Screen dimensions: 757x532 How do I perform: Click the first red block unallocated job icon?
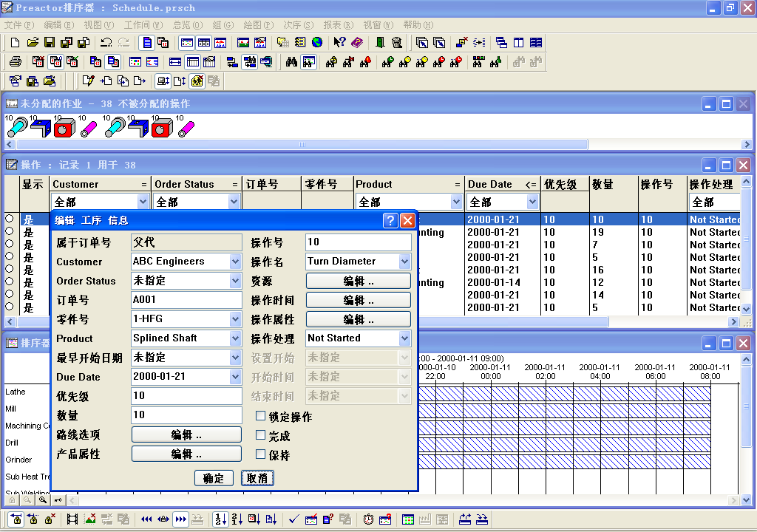(x=64, y=128)
